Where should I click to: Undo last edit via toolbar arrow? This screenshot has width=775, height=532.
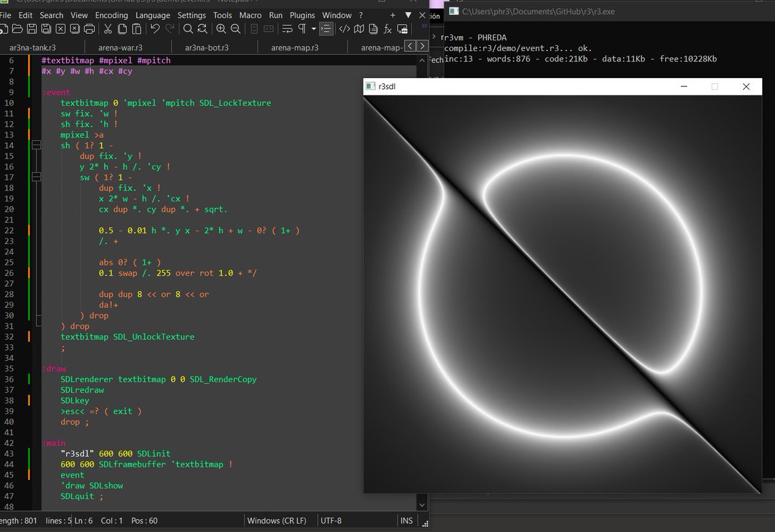pos(155,29)
